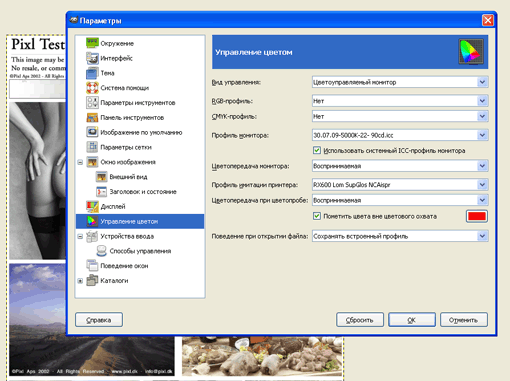
Task: Open the Цветопередача монитора dropdown
Action: tap(400, 166)
